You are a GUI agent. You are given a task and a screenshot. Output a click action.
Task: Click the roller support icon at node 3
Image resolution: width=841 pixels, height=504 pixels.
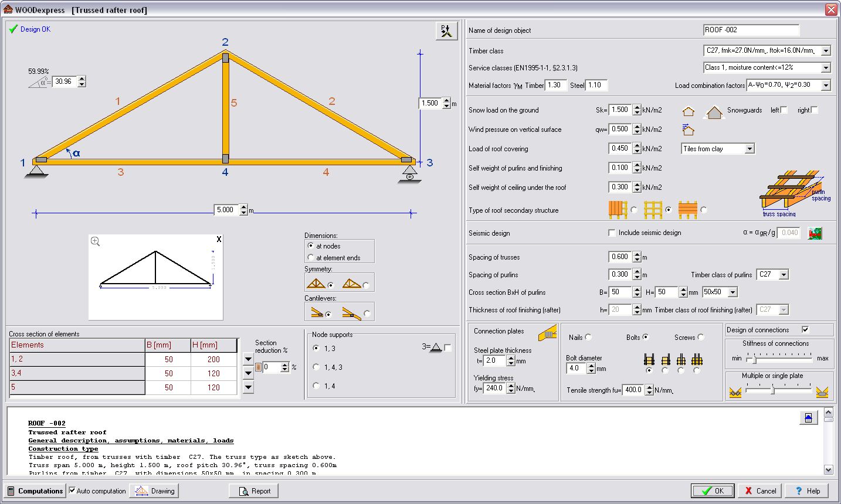[x=409, y=174]
